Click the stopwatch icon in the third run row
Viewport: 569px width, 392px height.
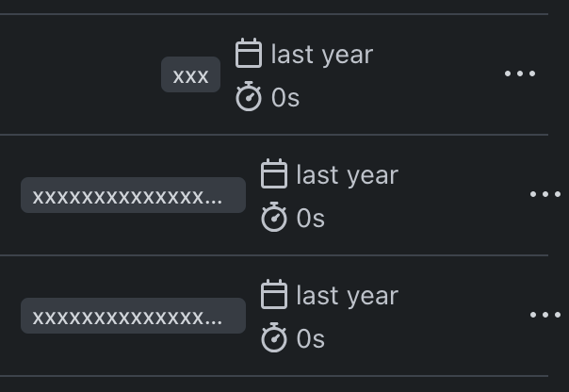(x=273, y=338)
